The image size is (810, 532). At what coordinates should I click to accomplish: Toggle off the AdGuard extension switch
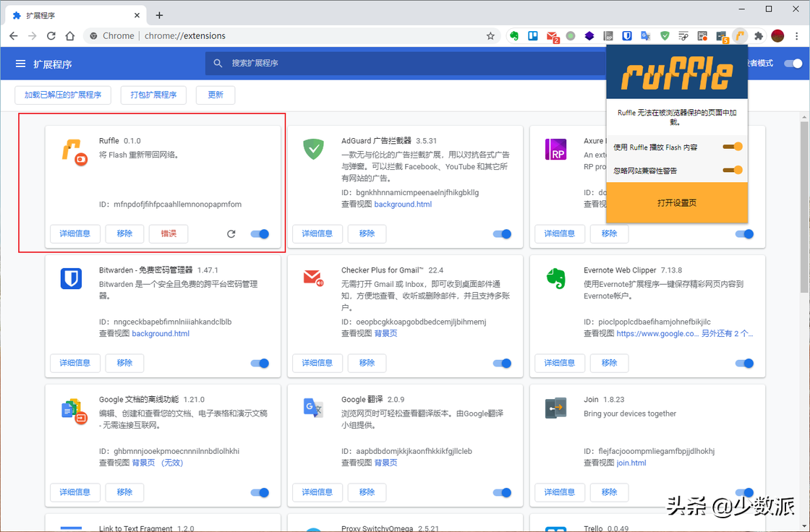pos(502,233)
